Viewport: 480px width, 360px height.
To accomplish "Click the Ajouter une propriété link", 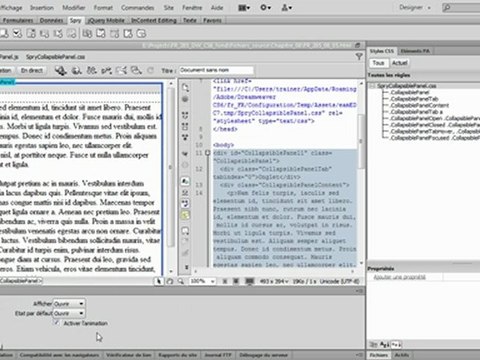I will (399, 277).
